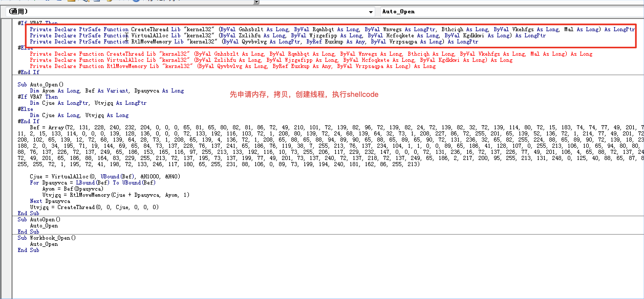Click Auto_Open call inside Sub AutoOpen
This screenshot has width=644, height=299.
coord(44,226)
